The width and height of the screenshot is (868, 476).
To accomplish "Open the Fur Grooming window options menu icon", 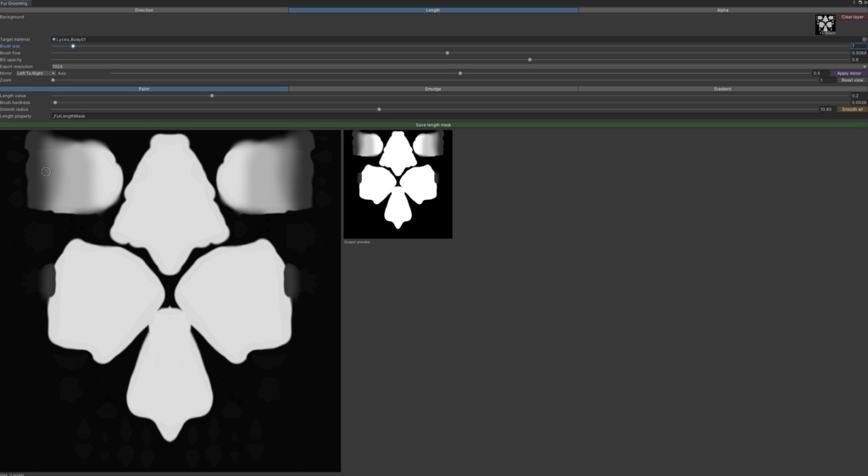I will click(854, 3).
